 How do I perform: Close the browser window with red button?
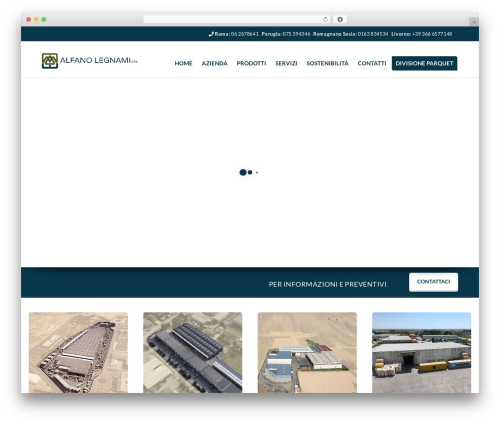(29, 20)
